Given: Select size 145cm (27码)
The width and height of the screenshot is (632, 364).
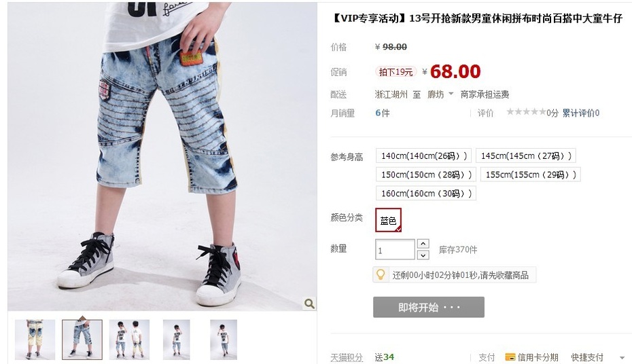Looking at the screenshot, I should point(525,156).
